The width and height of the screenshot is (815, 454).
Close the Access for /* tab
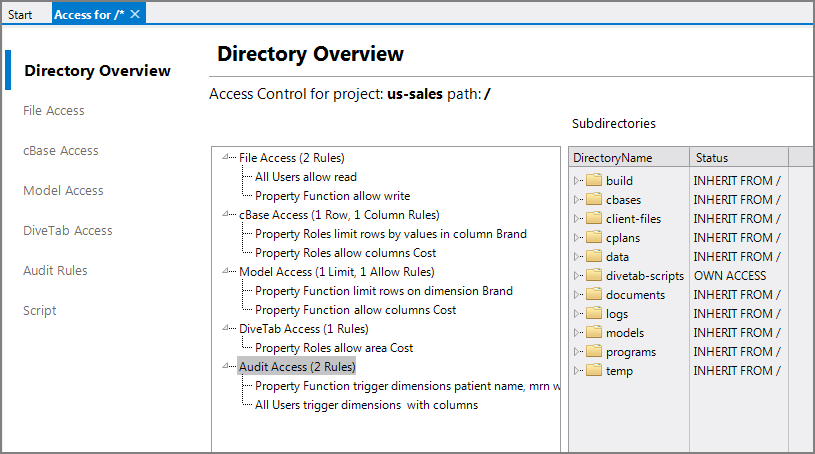[135, 14]
